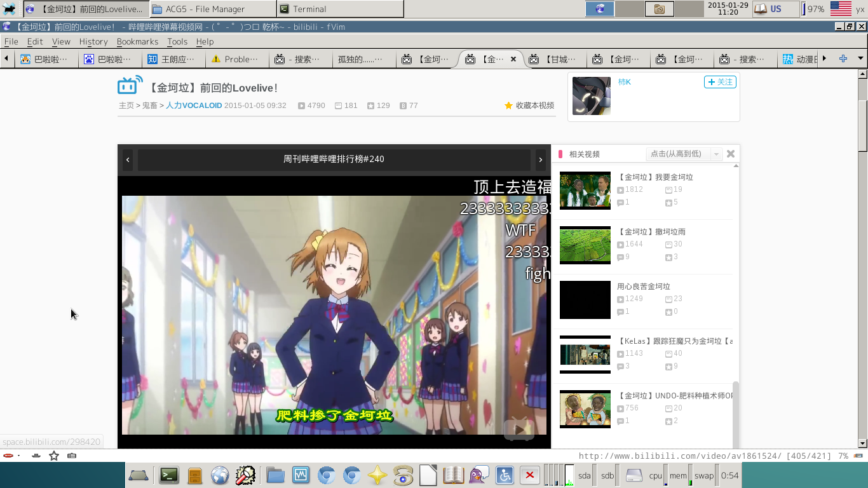Click yellow star icon in dock
The width and height of the screenshot is (868, 488).
377,475
